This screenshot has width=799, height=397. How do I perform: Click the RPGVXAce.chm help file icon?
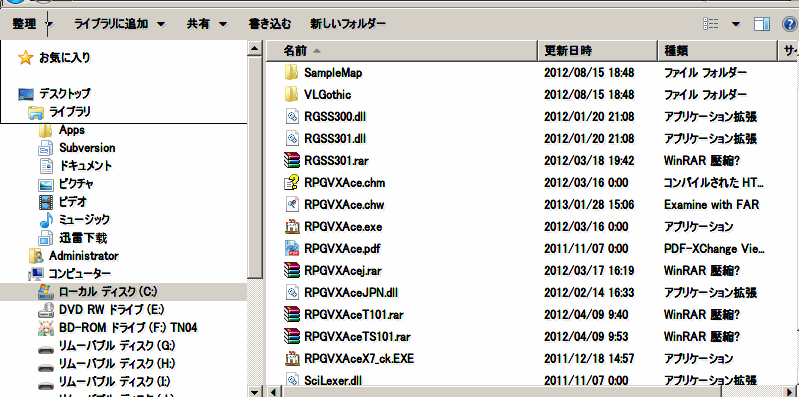(291, 182)
